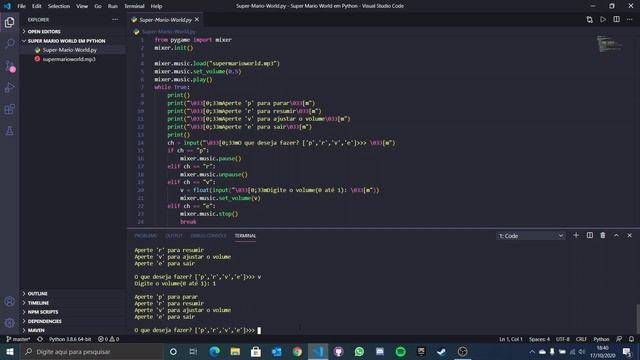
Task: Open the Search view in activity bar
Action: point(9,43)
